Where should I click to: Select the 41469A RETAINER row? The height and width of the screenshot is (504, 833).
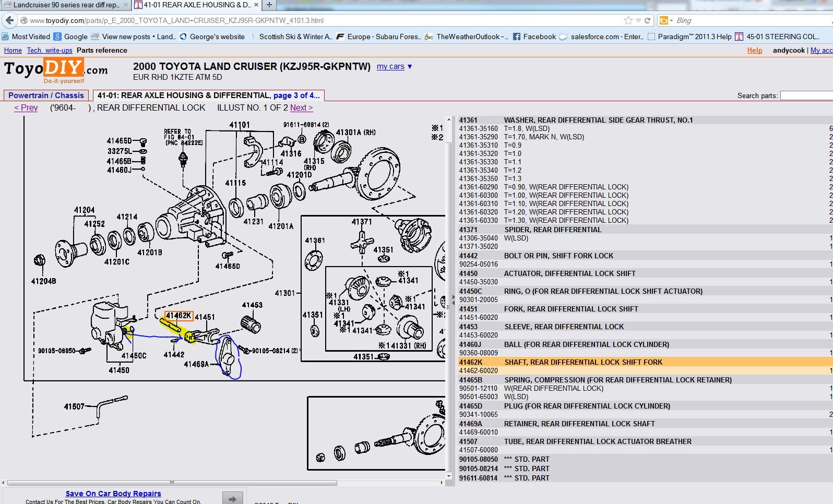coord(645,424)
